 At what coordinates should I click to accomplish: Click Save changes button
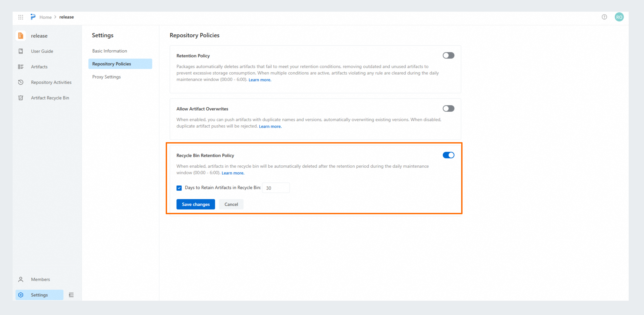pos(195,204)
